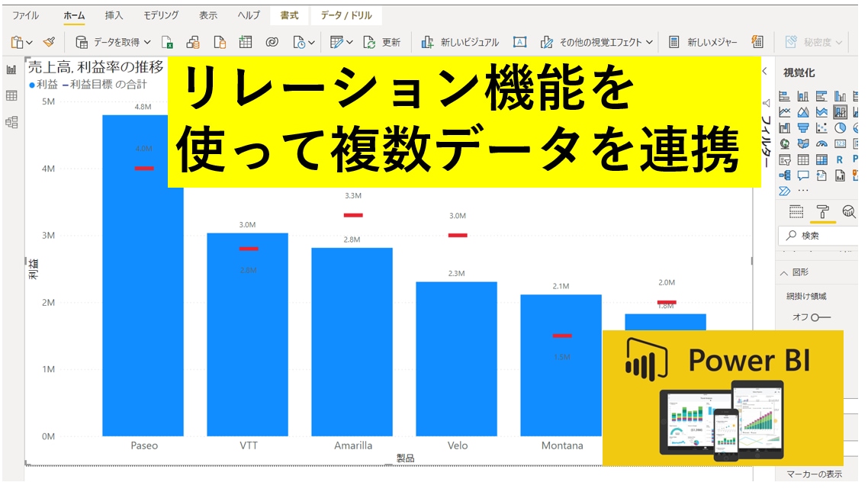Open the Paste clipboard tool
The image size is (868, 492).
(x=17, y=42)
